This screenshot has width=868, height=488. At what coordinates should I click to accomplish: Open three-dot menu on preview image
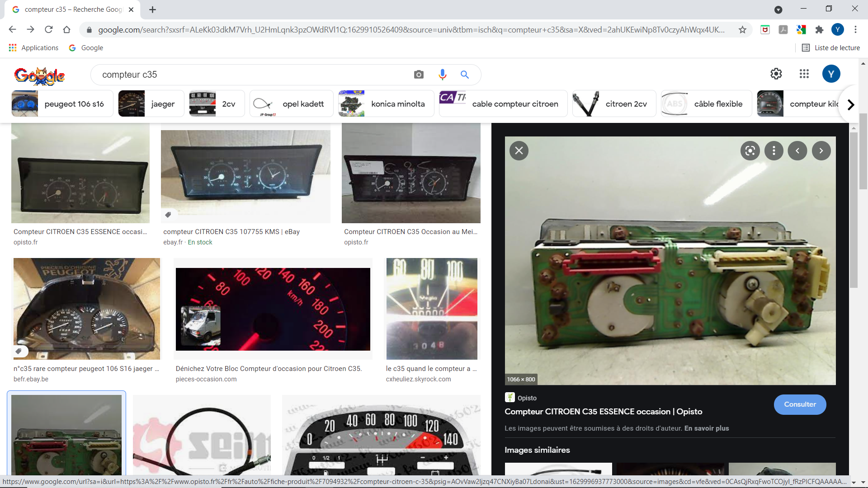click(774, 150)
